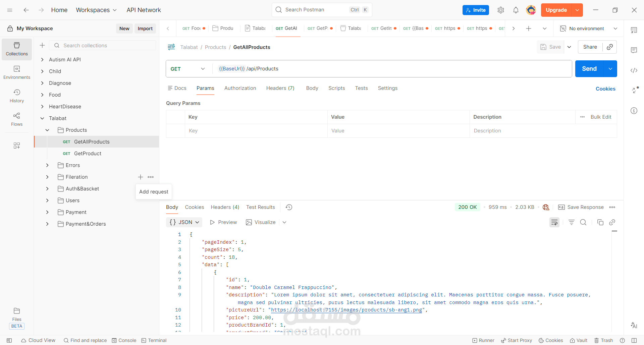
Task: Open the Console in status bar
Action: coord(124,340)
